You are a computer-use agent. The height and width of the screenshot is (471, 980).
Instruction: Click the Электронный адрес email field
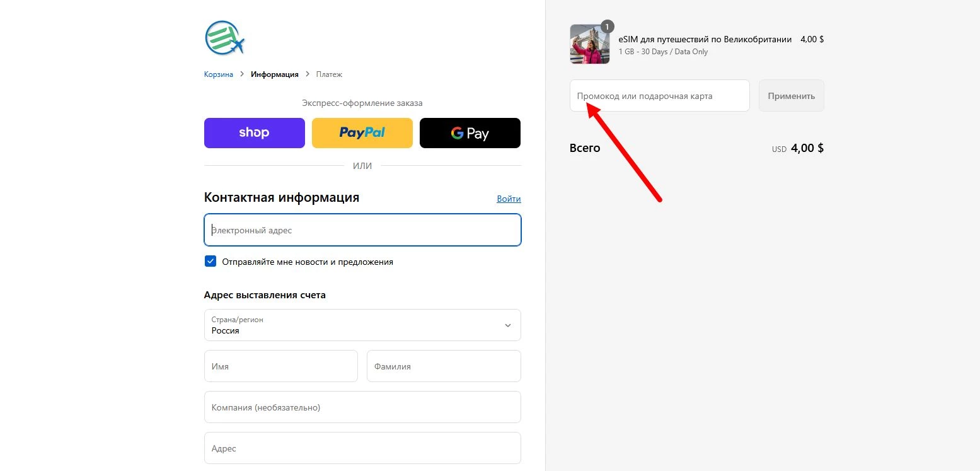[362, 230]
